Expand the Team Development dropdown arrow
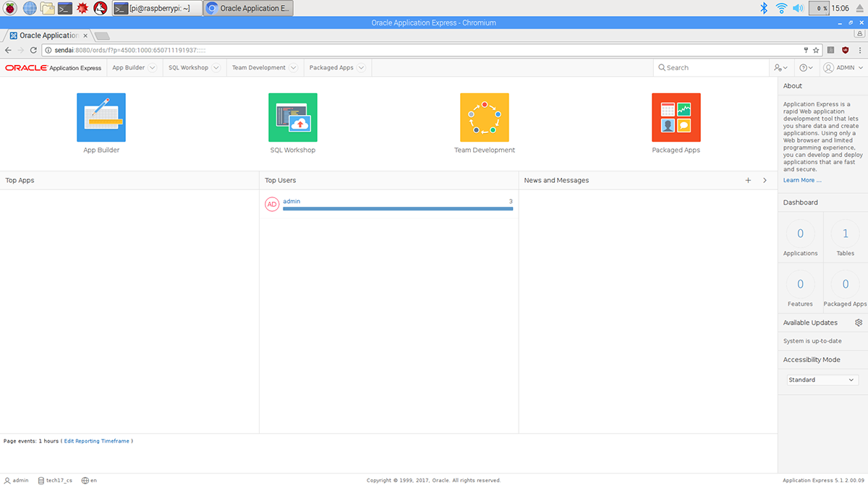 click(x=293, y=67)
